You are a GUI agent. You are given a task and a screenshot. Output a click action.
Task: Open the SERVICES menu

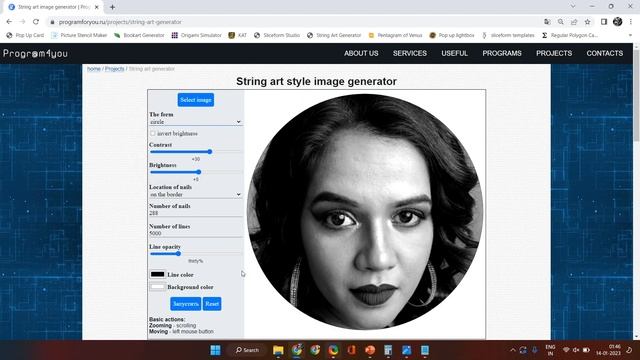(x=410, y=53)
